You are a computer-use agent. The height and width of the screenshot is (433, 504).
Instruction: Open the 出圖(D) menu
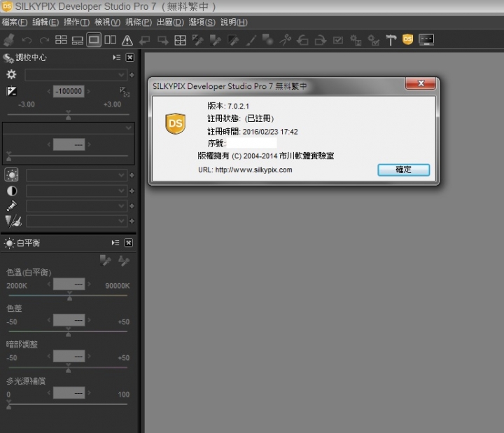tap(170, 22)
